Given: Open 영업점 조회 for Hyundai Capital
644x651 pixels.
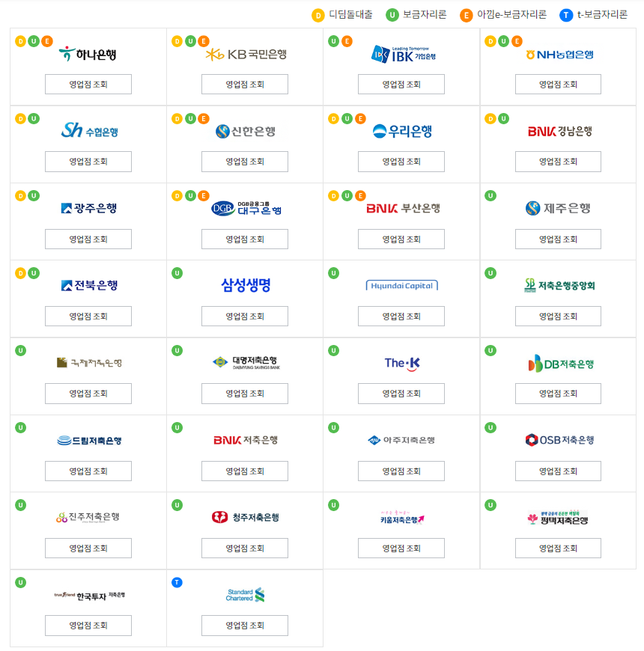Looking at the screenshot, I should pos(401,317).
